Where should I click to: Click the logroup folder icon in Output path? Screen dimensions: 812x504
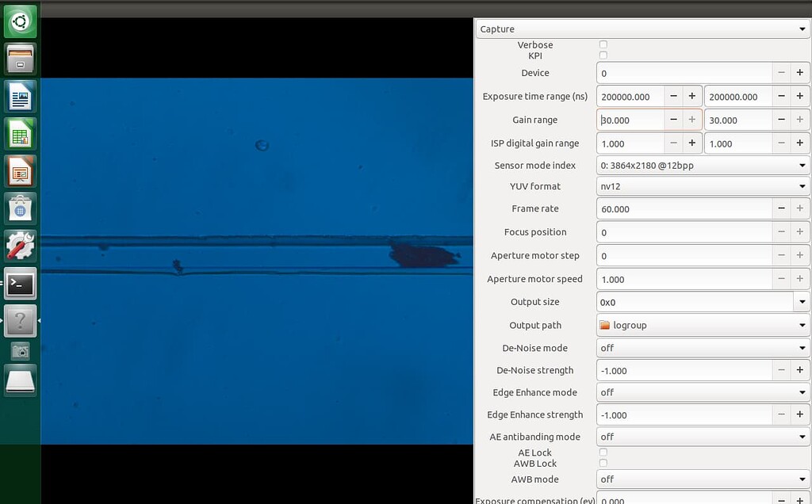(x=605, y=325)
